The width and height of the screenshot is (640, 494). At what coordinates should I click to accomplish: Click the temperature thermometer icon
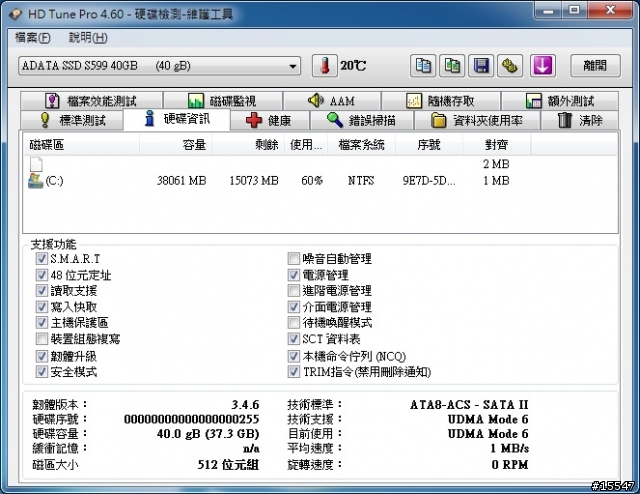tap(324, 66)
